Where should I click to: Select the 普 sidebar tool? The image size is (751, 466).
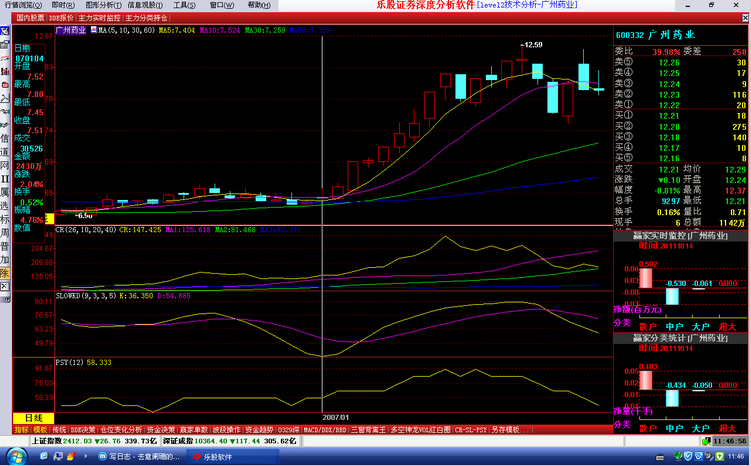(5, 246)
